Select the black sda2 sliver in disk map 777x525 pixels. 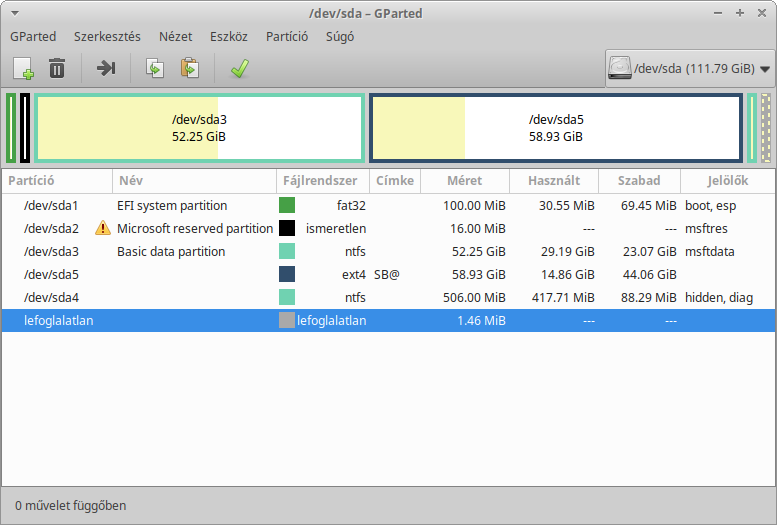coord(25,128)
